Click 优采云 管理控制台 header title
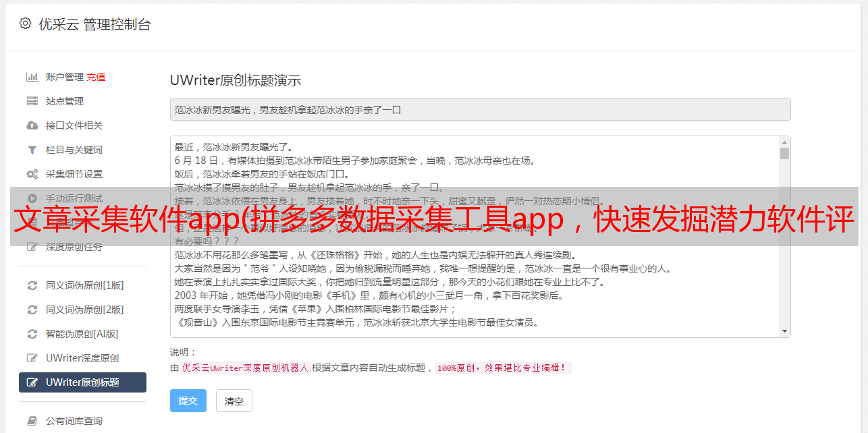868x433 pixels. pos(94,24)
